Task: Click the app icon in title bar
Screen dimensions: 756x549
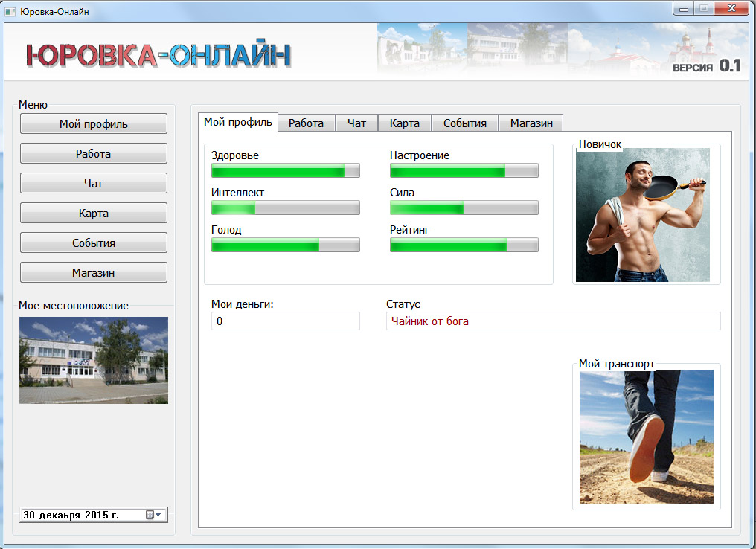Action: (x=10, y=11)
